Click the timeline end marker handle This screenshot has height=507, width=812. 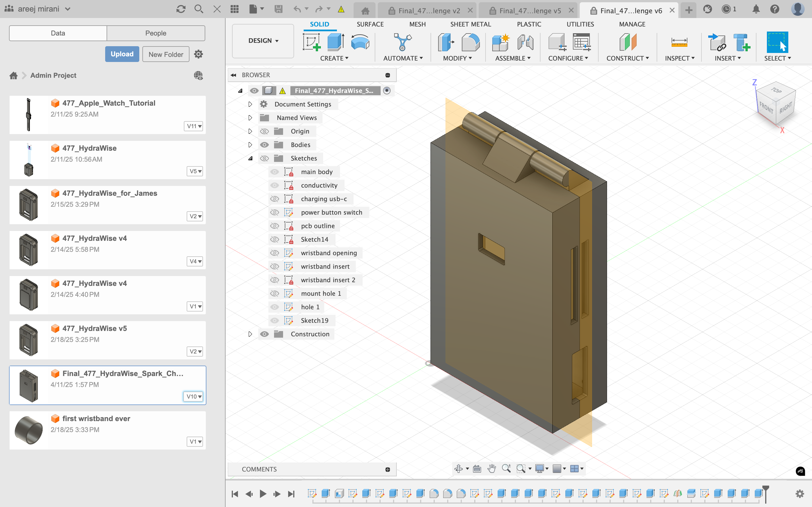[765, 488]
